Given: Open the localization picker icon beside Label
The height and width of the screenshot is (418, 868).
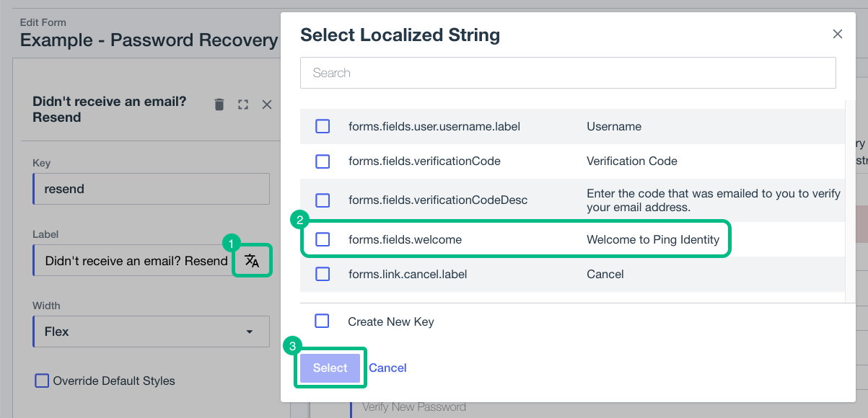Looking at the screenshot, I should click(x=252, y=260).
